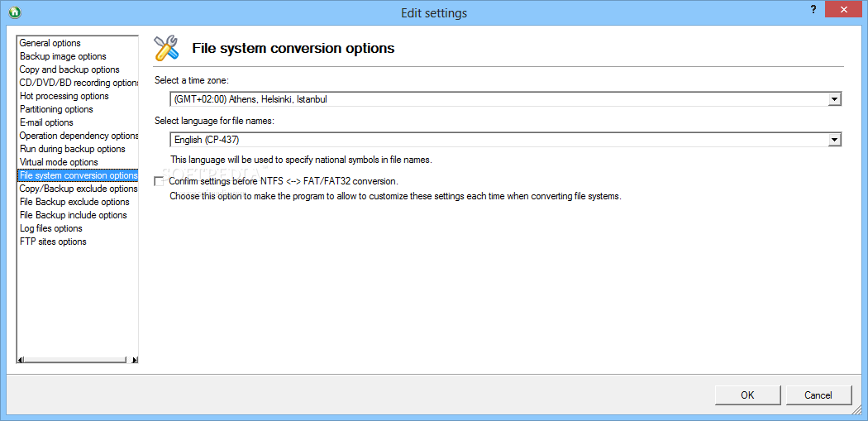Open the time zone dropdown arrow
Screen dimensions: 868x421
click(x=834, y=100)
